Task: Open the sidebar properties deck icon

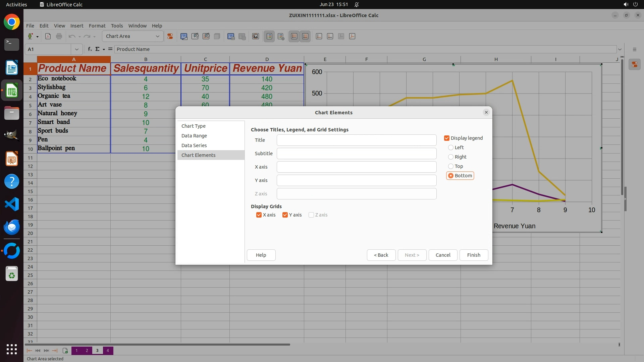Action: coord(634,64)
